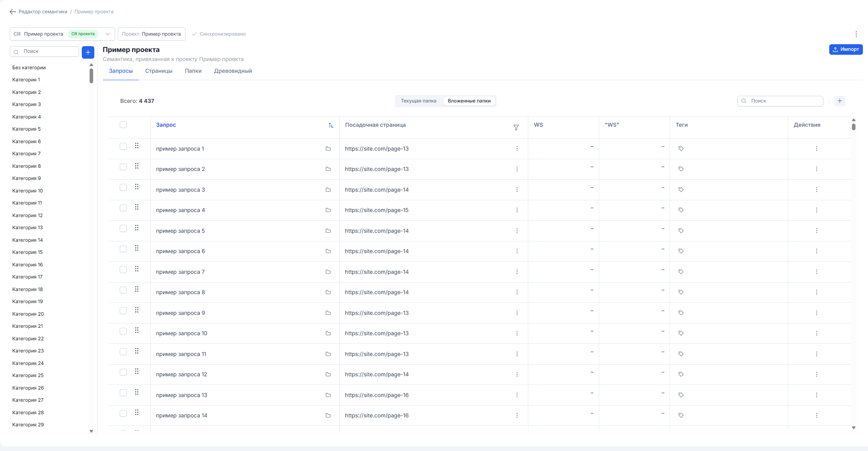
Task: Click the back arrow next to Редактор семантики
Action: (x=13, y=12)
